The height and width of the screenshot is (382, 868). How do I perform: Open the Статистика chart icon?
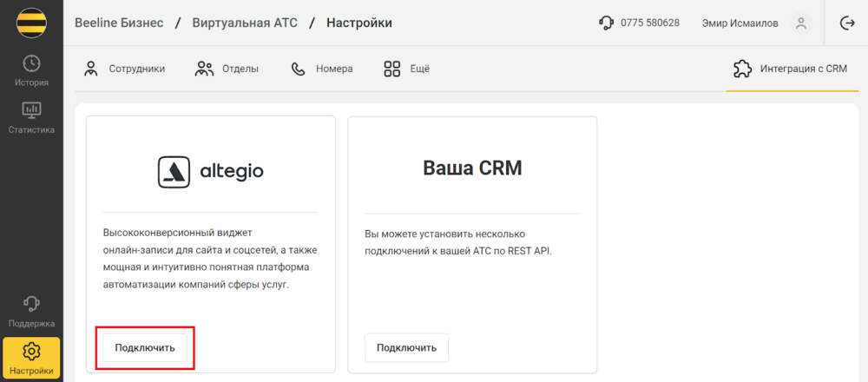point(31,110)
